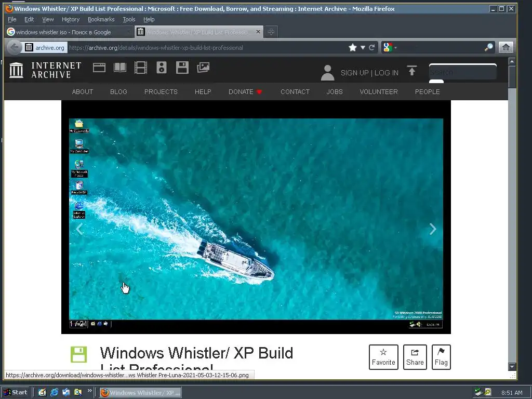Open the Internet Archive software floppy icon
Screen dimensions: 532x399
[182, 68]
